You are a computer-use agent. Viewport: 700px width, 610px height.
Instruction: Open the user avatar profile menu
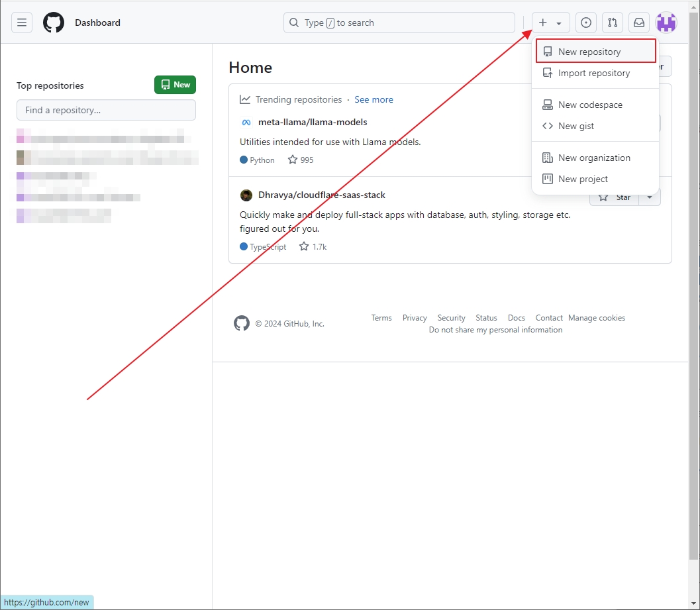666,23
